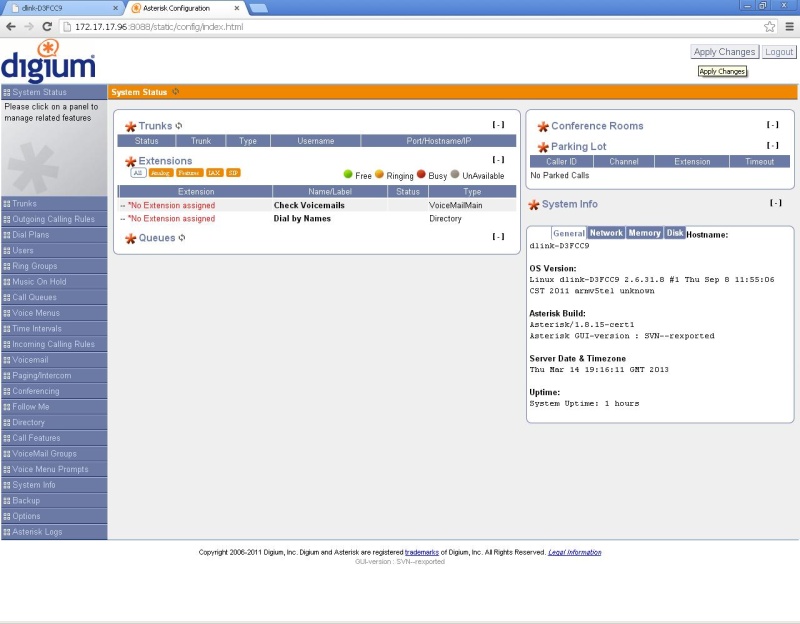
Task: Click the browser forward arrow
Action: [x=29, y=27]
